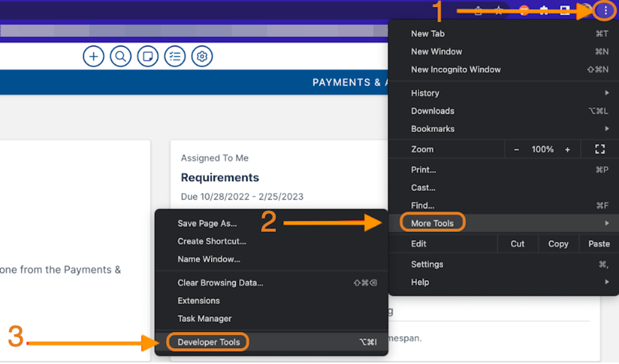Screen dimensions: 619x364
Task: Expand the Bookmarks submenu arrow
Action: 607,128
